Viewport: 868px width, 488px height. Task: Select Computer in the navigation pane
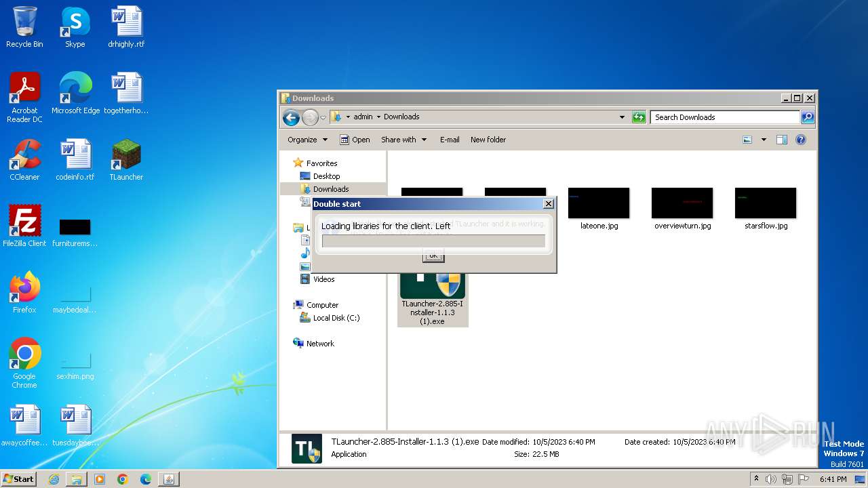(322, 305)
